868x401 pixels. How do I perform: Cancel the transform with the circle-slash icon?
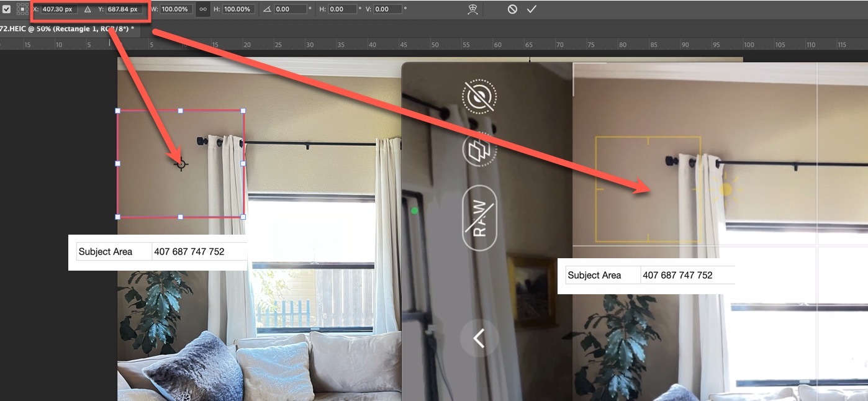[512, 9]
